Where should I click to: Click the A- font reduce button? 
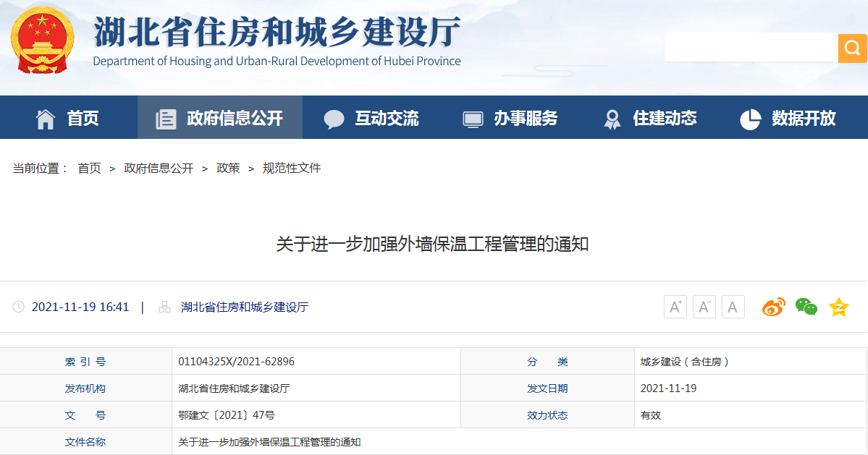(704, 306)
